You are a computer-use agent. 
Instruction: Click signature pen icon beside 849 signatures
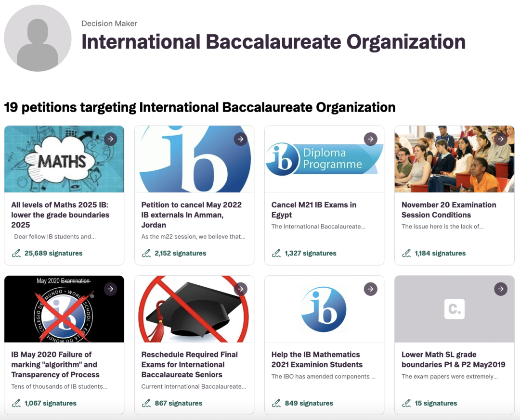(x=276, y=403)
